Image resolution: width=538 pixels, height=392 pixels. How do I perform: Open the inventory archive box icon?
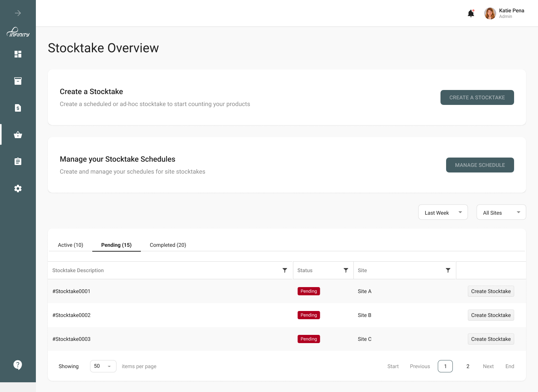pyautogui.click(x=18, y=81)
